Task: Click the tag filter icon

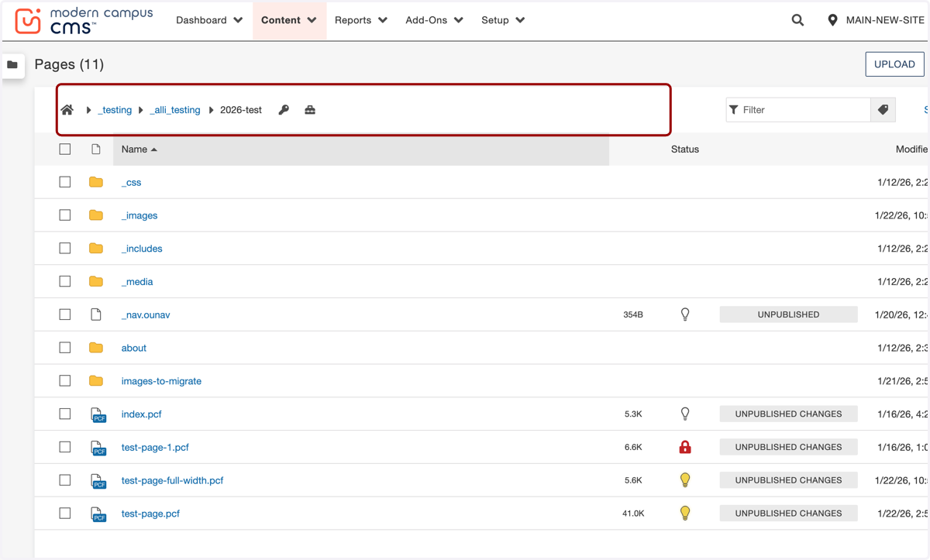Action: click(x=883, y=110)
